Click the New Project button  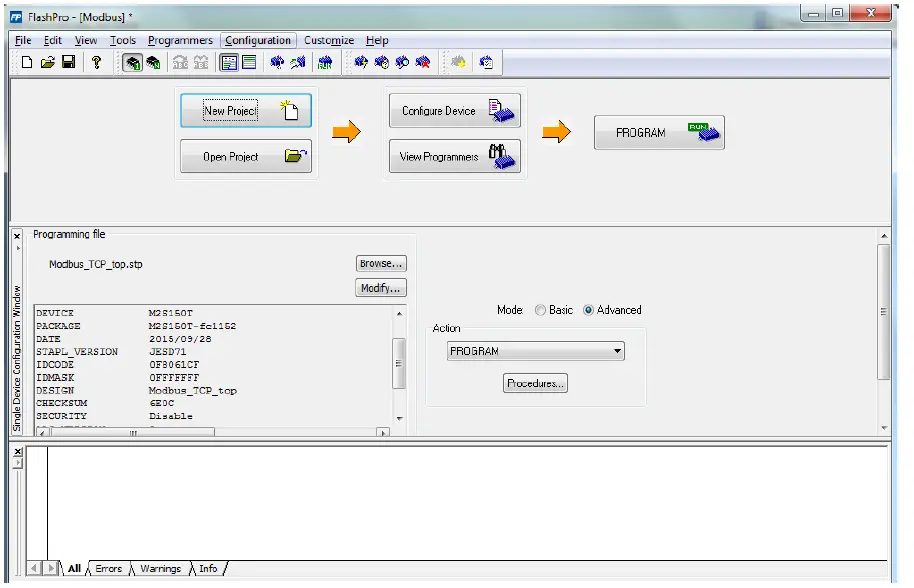245,110
